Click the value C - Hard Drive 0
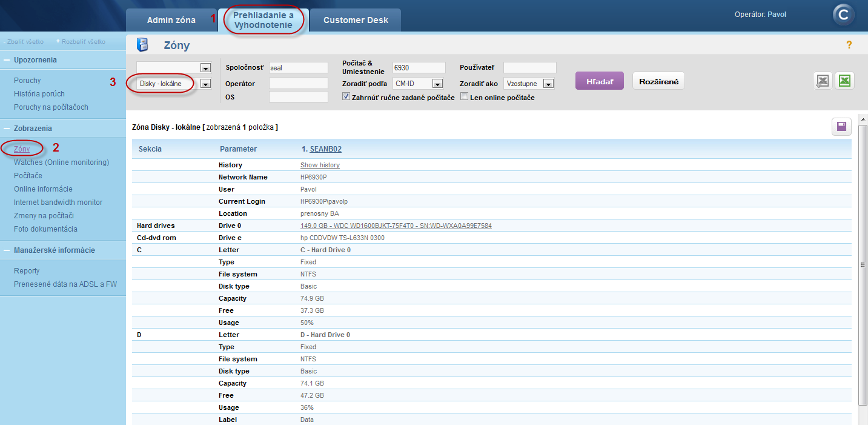 [x=325, y=250]
